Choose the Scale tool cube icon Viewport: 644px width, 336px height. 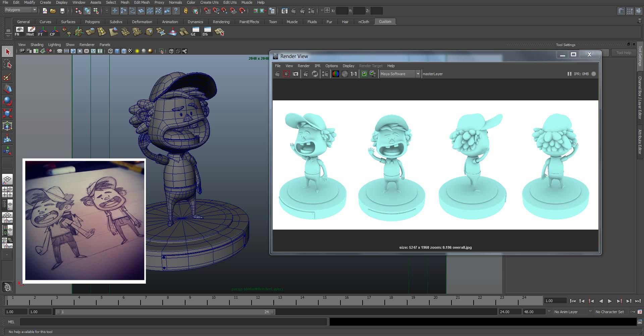click(7, 113)
